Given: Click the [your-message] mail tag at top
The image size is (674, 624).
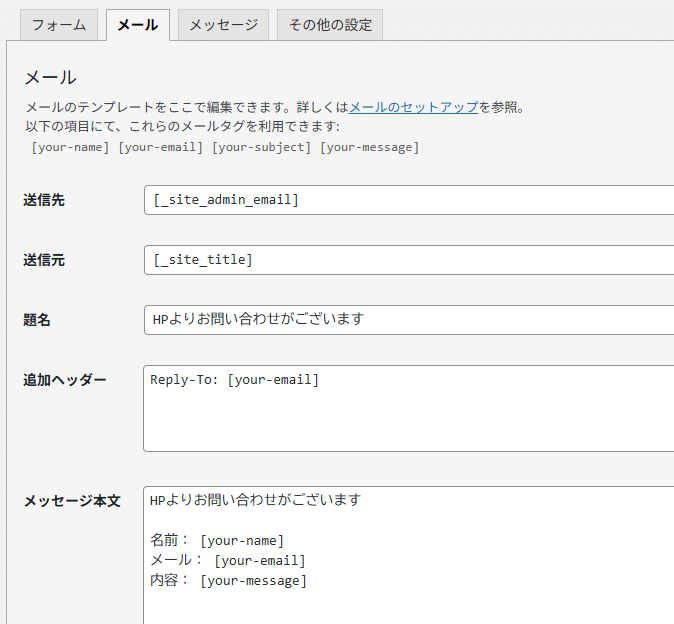Looking at the screenshot, I should (x=369, y=147).
